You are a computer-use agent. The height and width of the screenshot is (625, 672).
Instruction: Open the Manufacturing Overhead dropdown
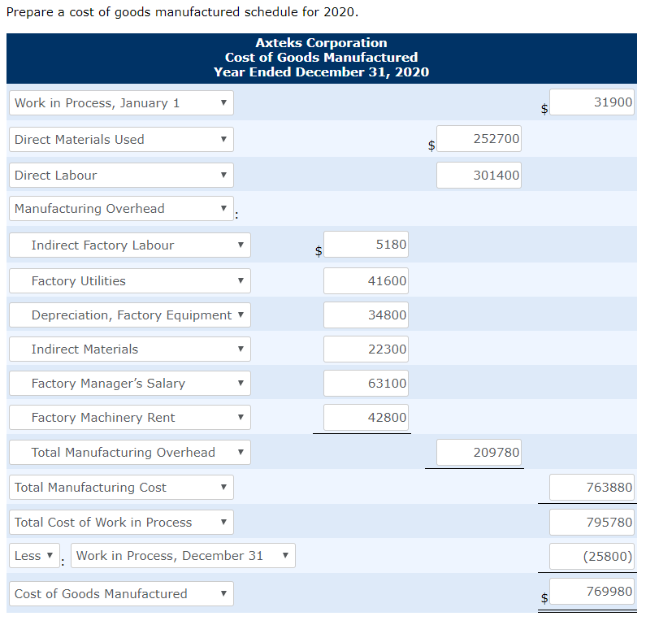point(120,208)
